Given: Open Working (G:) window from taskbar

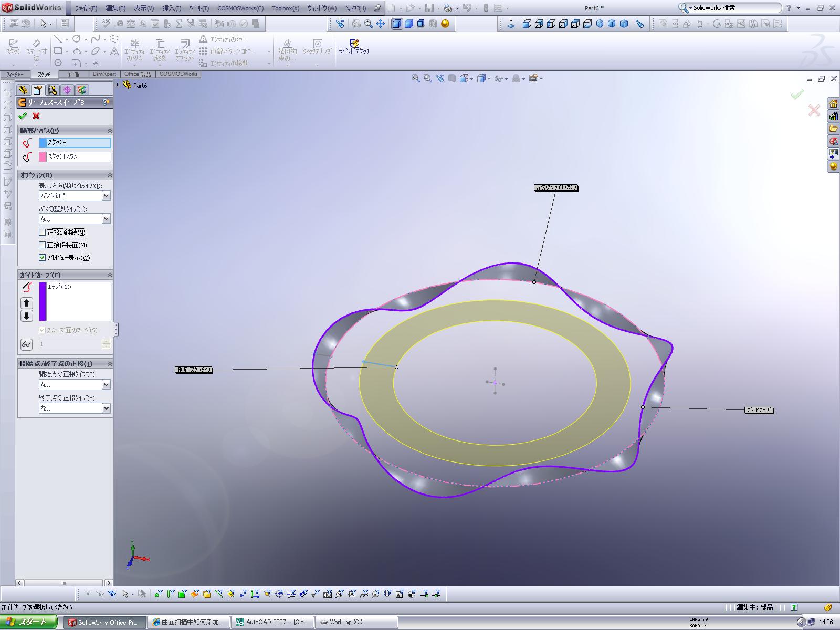Looking at the screenshot, I should (356, 622).
